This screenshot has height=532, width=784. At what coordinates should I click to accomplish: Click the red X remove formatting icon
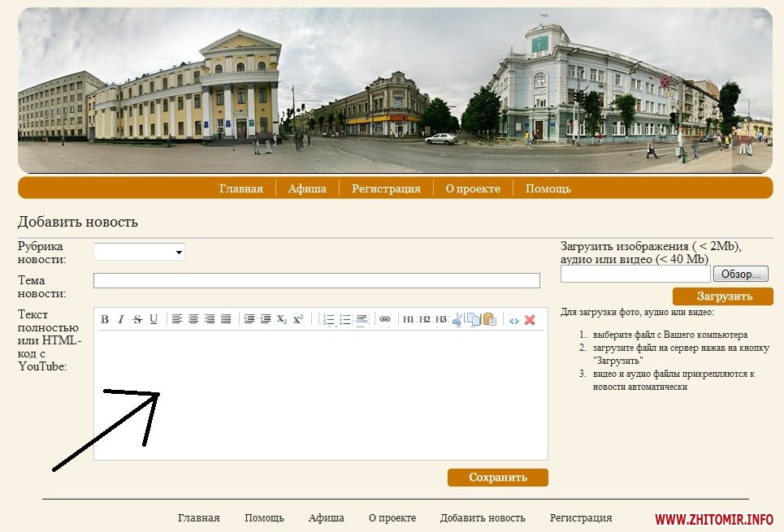[530, 319]
